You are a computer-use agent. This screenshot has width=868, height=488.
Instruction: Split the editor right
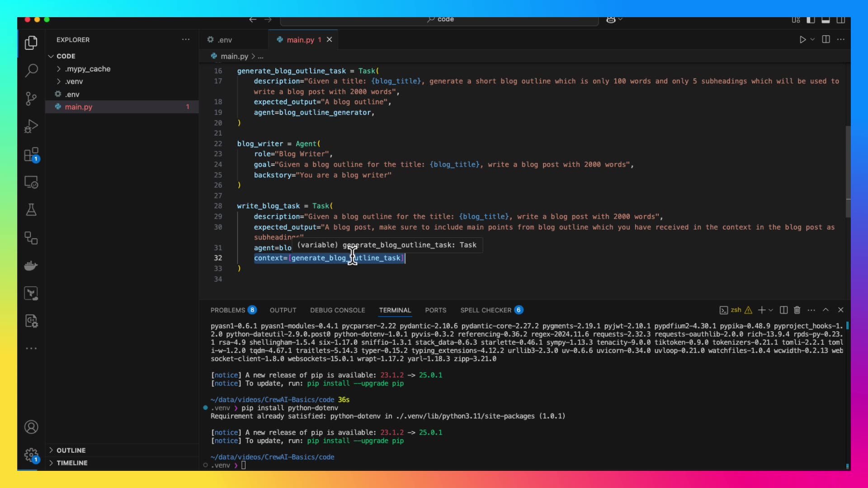tap(826, 39)
